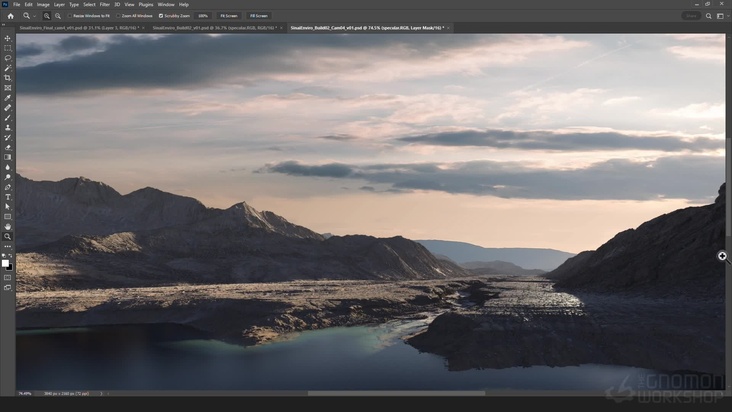Select the Pen tool
This screenshot has width=732, height=412.
click(x=7, y=187)
